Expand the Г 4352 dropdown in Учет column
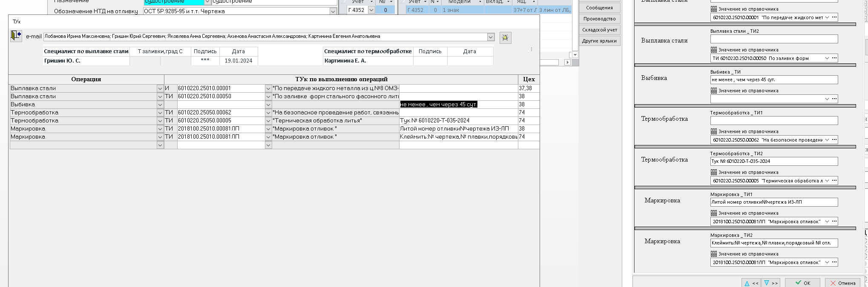 point(371,10)
